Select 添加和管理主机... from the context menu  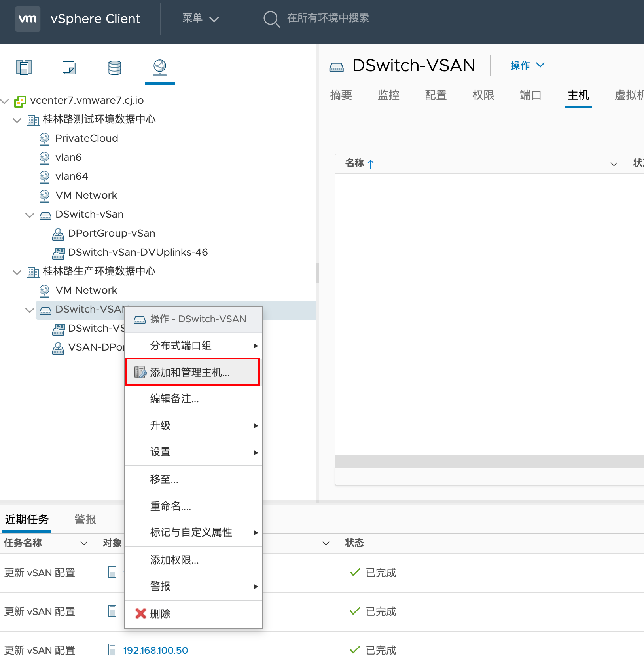192,372
